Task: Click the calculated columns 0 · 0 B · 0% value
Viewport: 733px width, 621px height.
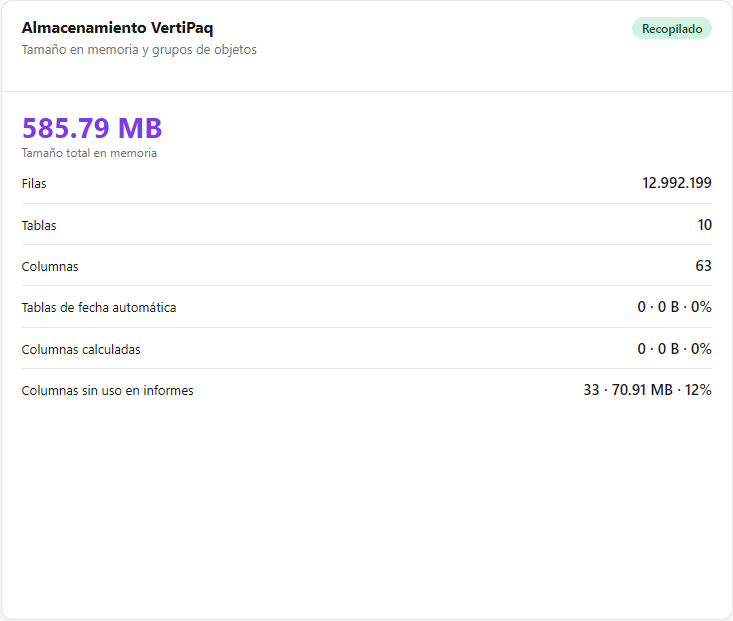Action: click(675, 349)
